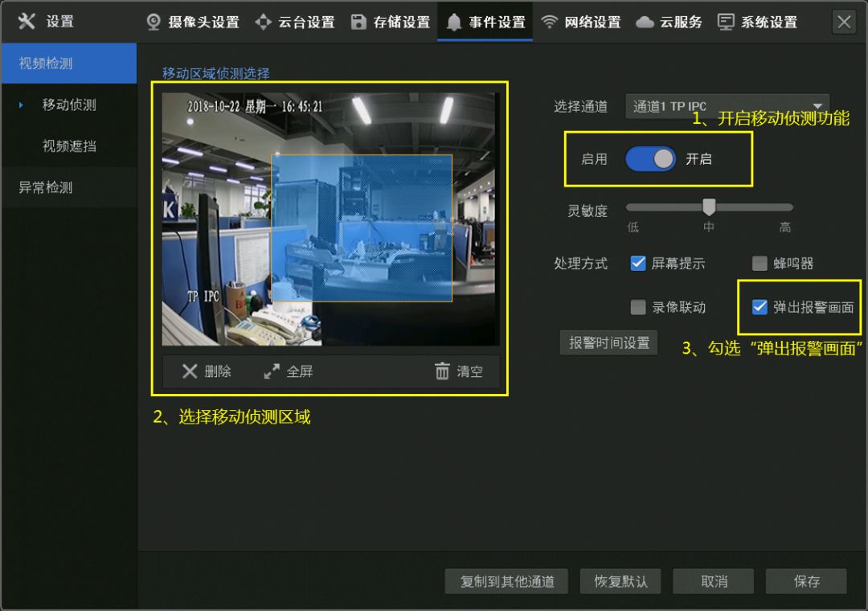Click the system settings (系统设置) monitor icon
868x611 pixels.
pyautogui.click(x=726, y=22)
